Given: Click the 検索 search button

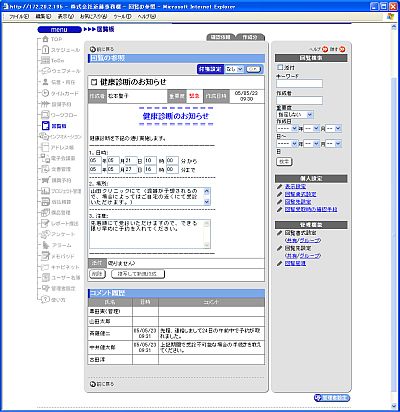Looking at the screenshot, I should [x=284, y=162].
